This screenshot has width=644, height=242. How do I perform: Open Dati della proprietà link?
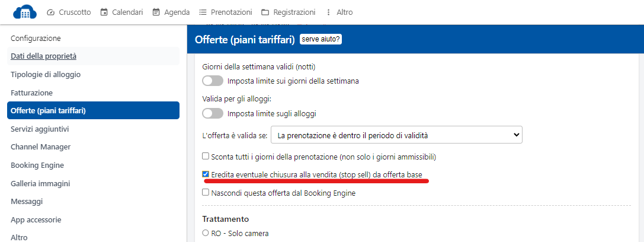click(43, 56)
